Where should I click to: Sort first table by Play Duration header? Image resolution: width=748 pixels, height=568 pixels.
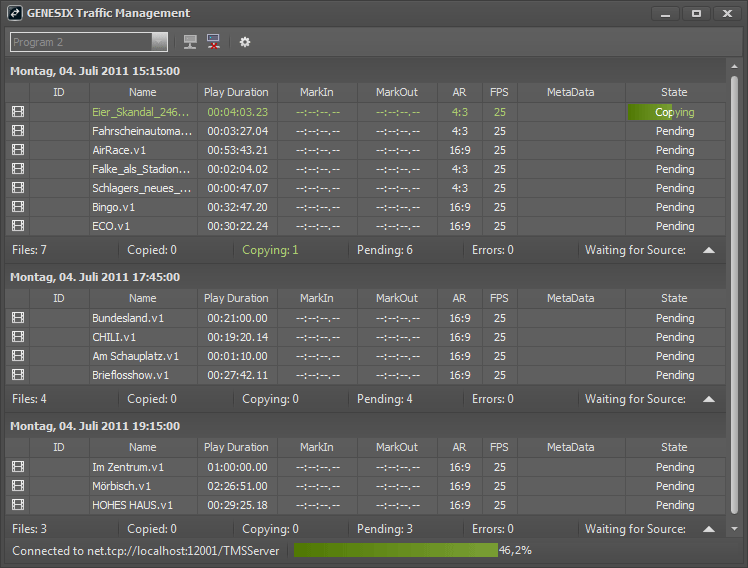coord(236,92)
